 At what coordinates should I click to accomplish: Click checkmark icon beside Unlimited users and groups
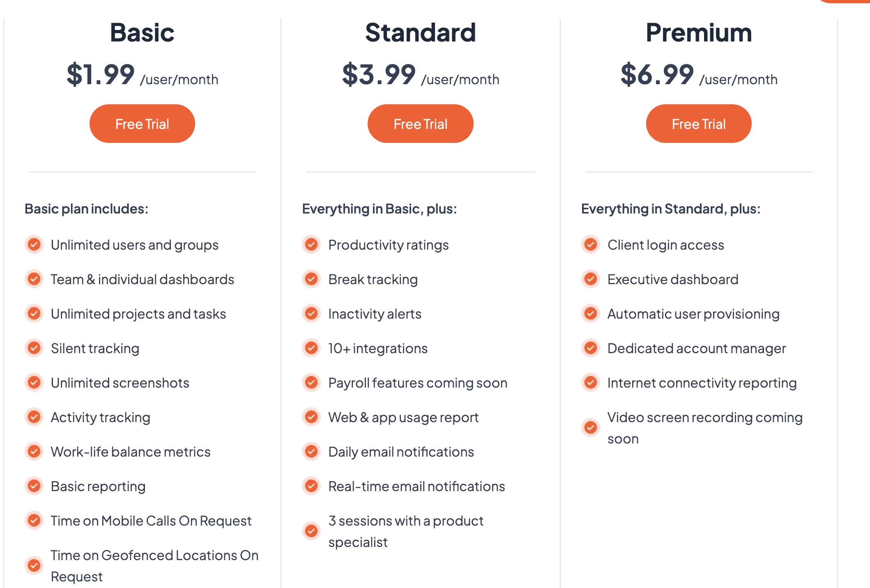coord(34,245)
